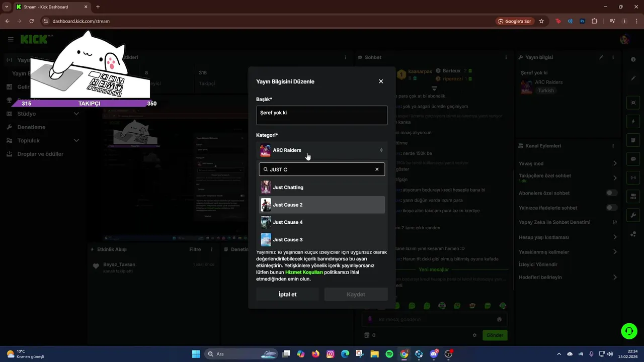Open a new browser tab
Image resolution: width=644 pixels, height=362 pixels.
98,7
